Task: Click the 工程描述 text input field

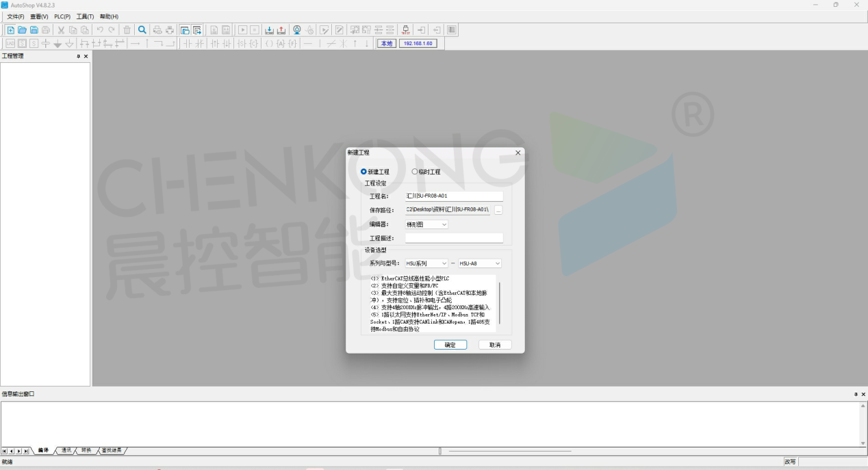Action: [454, 238]
